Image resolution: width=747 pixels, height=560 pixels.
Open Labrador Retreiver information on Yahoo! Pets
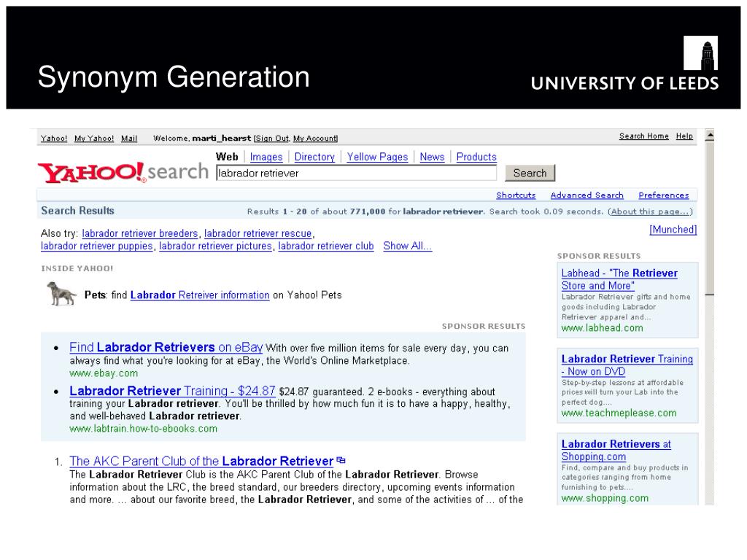[x=200, y=295]
